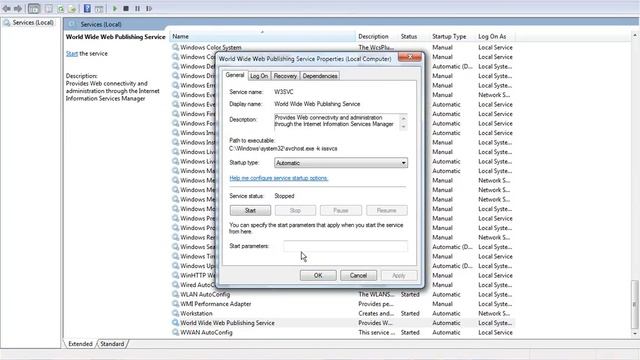Image resolution: width=640 pixels, height=360 pixels.
Task: Toggle the Show/Hide Action Pane toolbar icon
Action: pos(99,8)
